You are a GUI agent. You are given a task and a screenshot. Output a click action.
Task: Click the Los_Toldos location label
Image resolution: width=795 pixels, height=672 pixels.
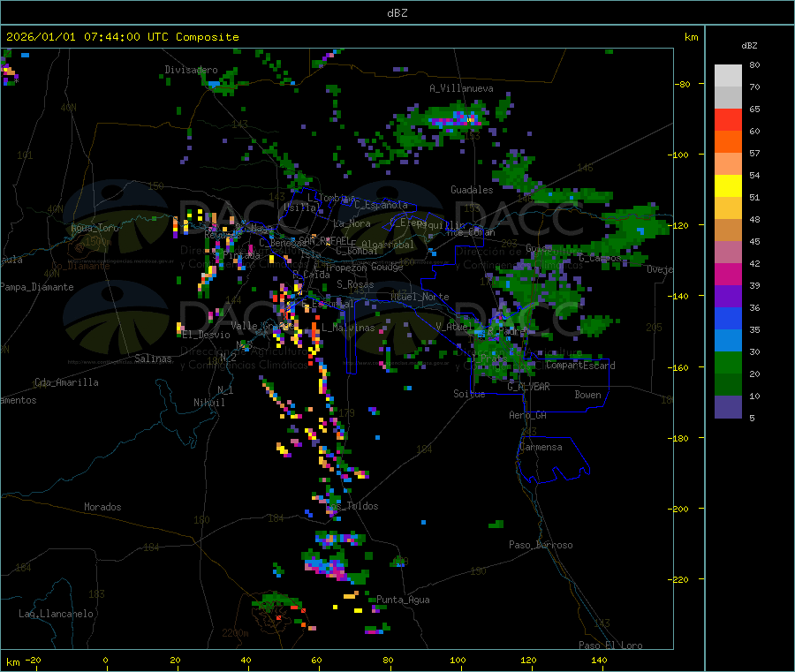pyautogui.click(x=353, y=506)
